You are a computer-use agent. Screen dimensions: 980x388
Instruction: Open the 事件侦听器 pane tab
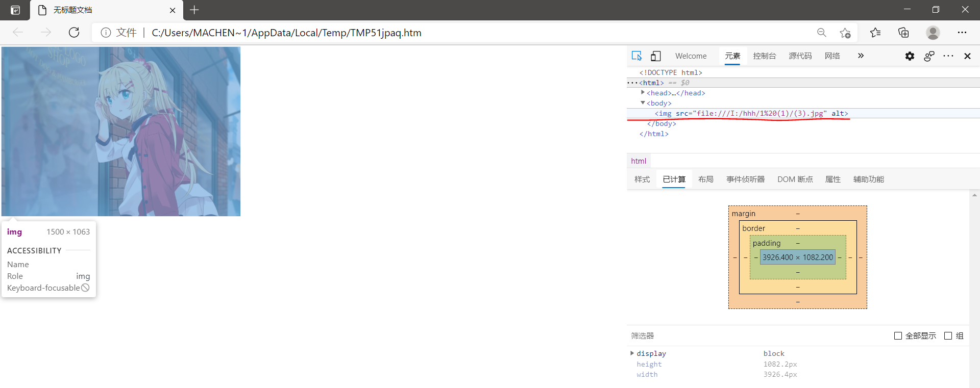point(745,179)
